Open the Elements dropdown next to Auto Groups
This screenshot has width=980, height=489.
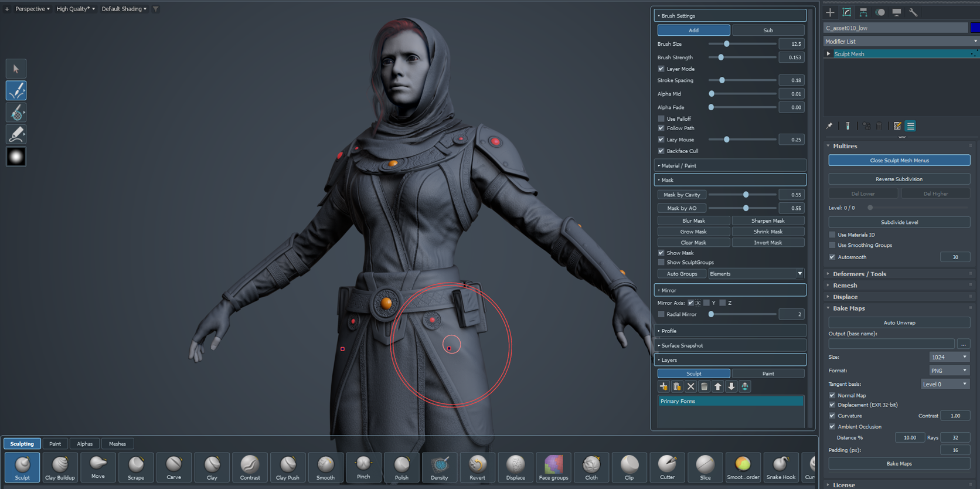(x=756, y=274)
